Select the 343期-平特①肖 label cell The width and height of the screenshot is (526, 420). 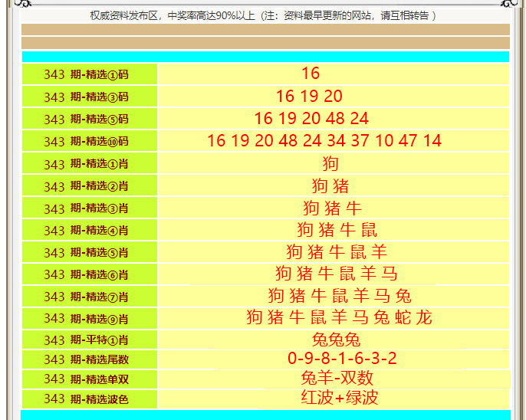[90, 340]
